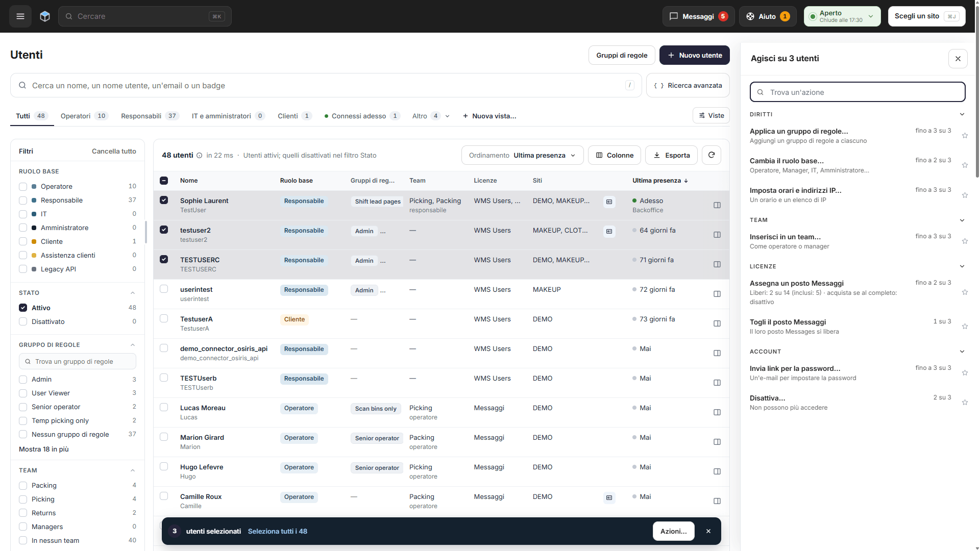Refresh the users list
Screen dimensions: 980x551
[x=712, y=155]
